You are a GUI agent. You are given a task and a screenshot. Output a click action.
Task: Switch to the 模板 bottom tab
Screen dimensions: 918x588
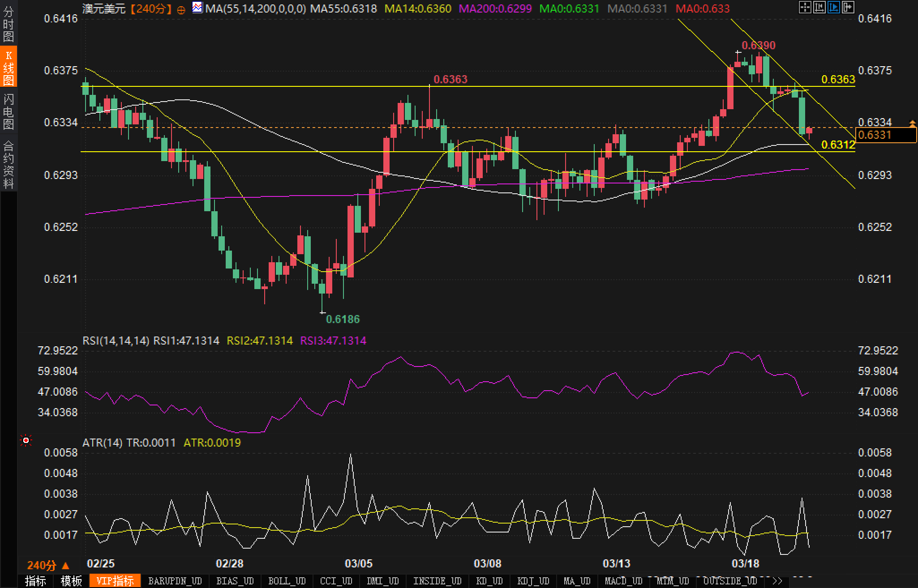[x=71, y=581]
